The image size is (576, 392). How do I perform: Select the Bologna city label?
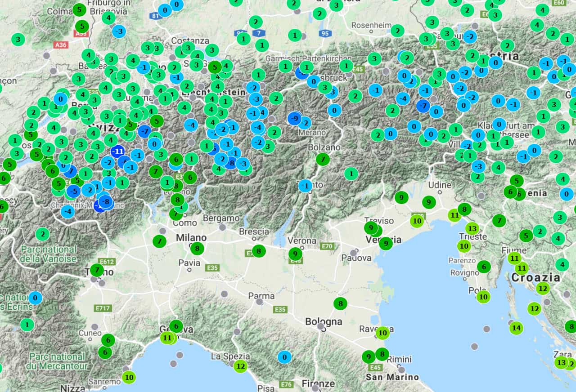point(324,321)
